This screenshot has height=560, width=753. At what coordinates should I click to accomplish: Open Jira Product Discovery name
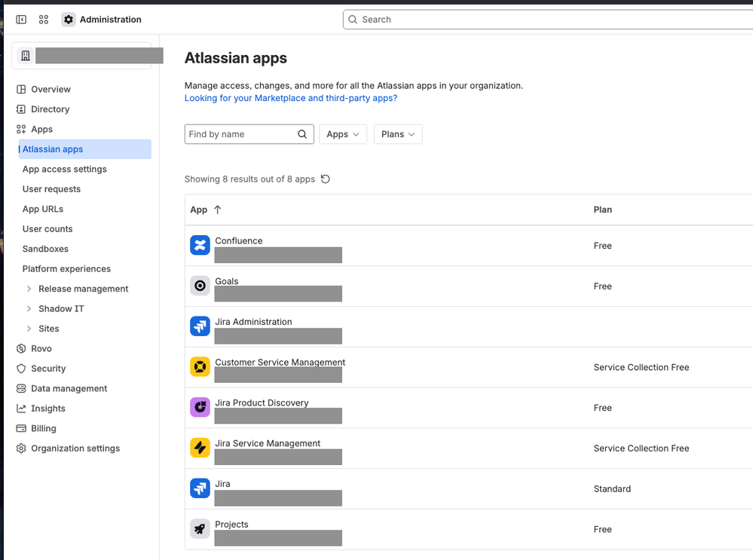click(262, 402)
